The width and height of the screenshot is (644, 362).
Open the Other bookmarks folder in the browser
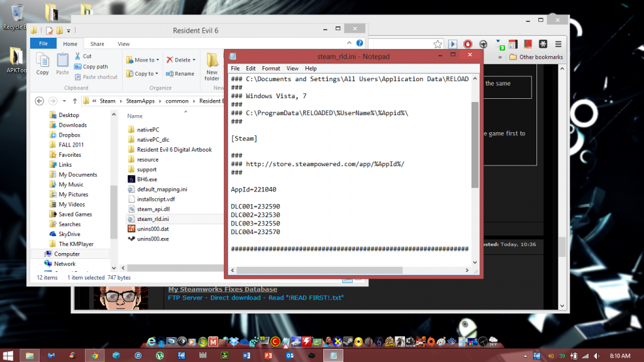(x=536, y=57)
